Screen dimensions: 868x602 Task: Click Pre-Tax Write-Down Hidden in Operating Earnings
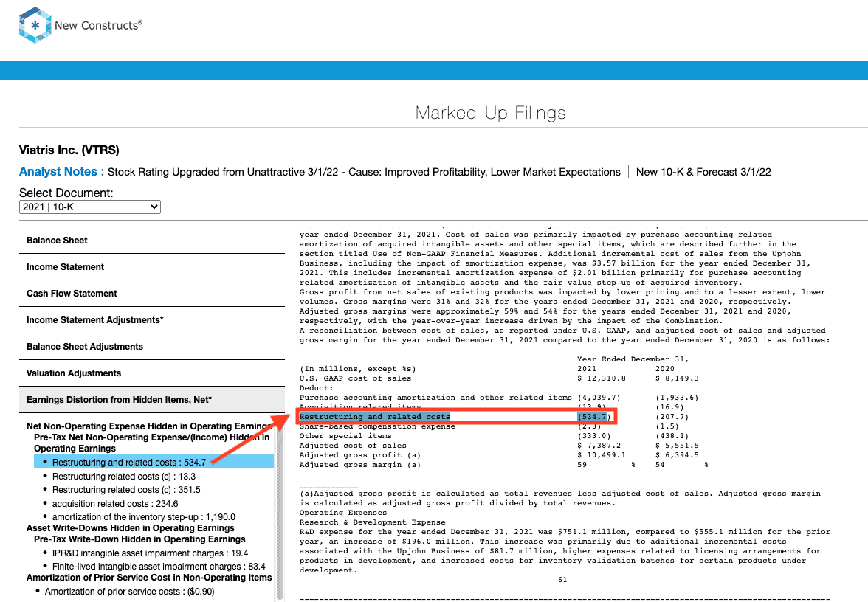(139, 539)
